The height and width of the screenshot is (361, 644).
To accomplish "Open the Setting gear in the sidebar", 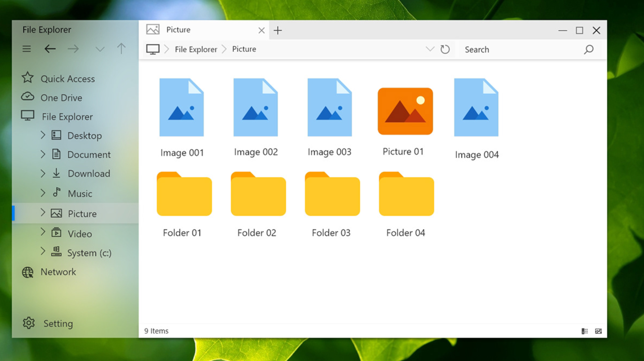I will [x=29, y=323].
